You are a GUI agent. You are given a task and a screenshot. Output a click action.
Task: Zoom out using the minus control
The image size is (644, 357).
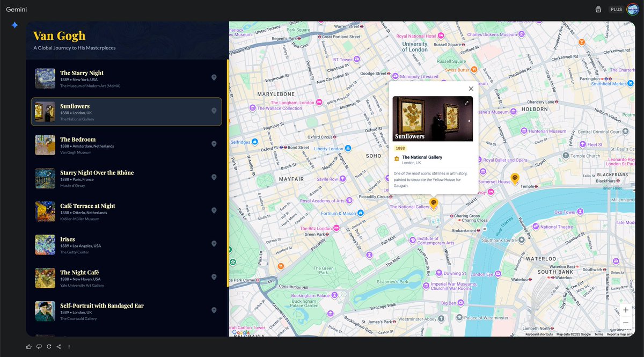tap(625, 322)
